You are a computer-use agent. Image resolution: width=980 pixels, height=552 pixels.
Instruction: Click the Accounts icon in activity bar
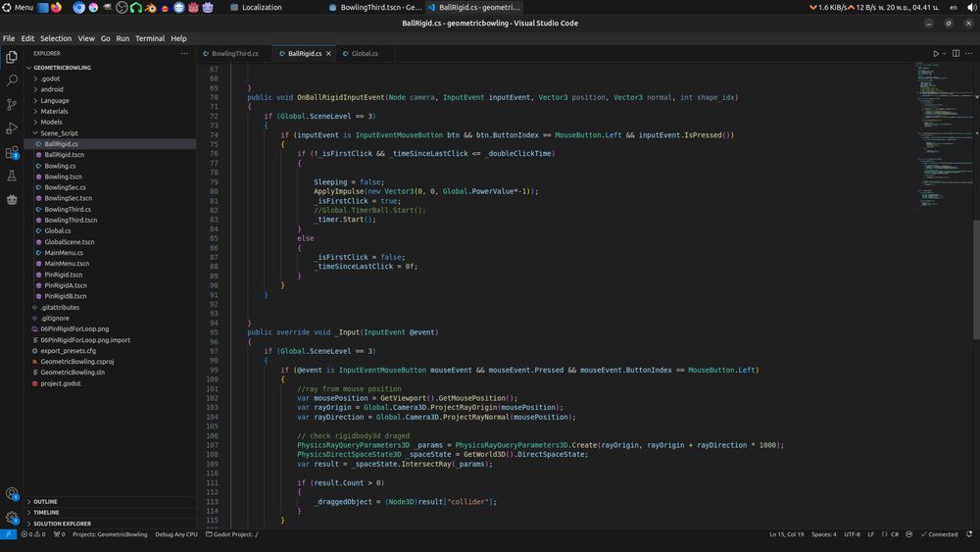[12, 494]
